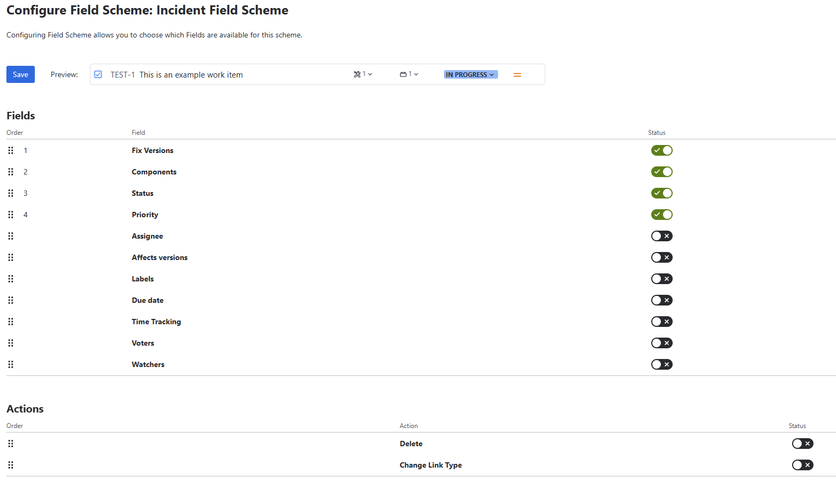Image resolution: width=836 pixels, height=504 pixels.
Task: Click the Components field name
Action: click(x=154, y=172)
